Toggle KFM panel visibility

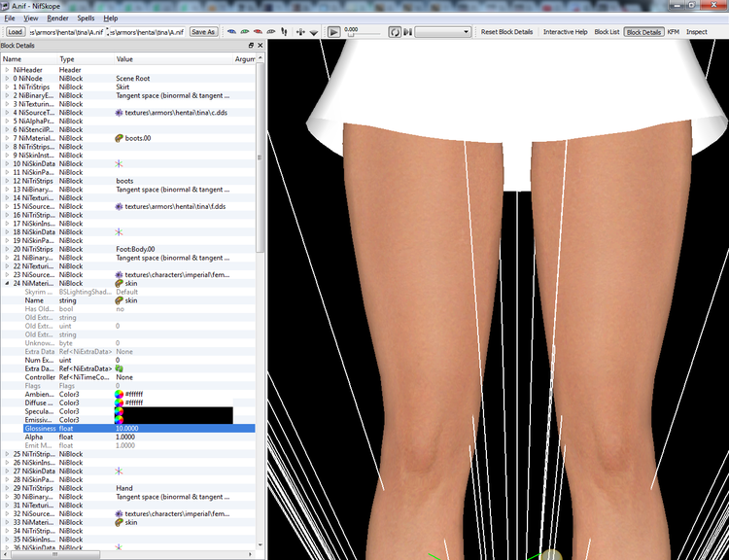[x=674, y=32]
